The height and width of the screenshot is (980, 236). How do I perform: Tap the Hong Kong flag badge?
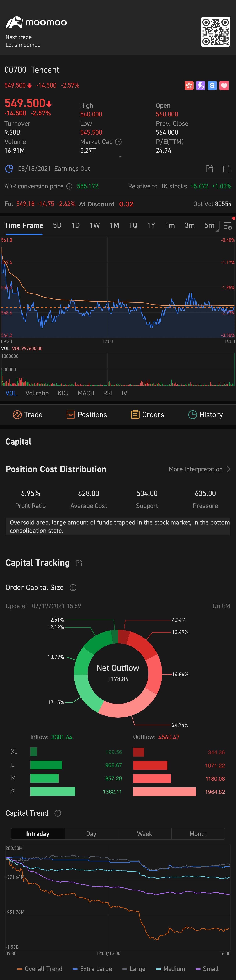189,86
